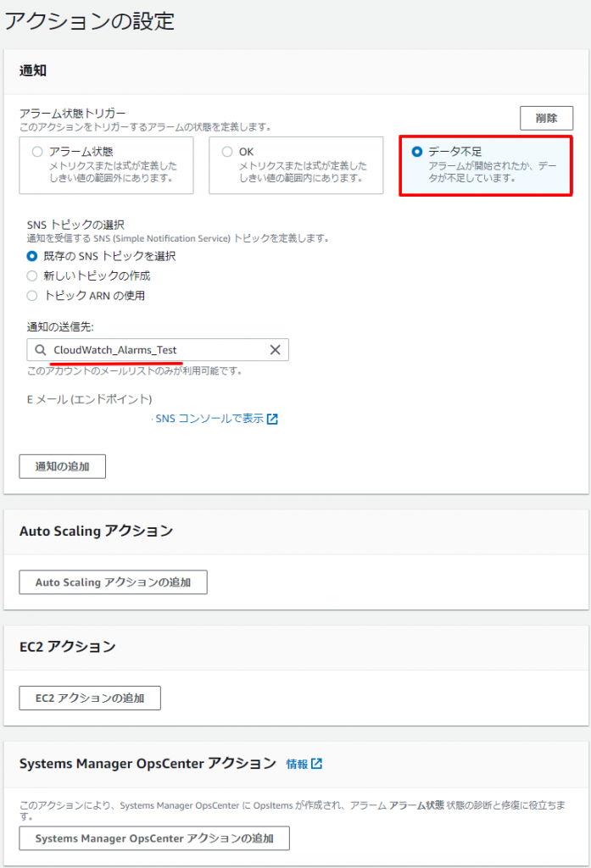Click the EC2 アクション section header
This screenshot has width=591, height=868.
point(68,647)
